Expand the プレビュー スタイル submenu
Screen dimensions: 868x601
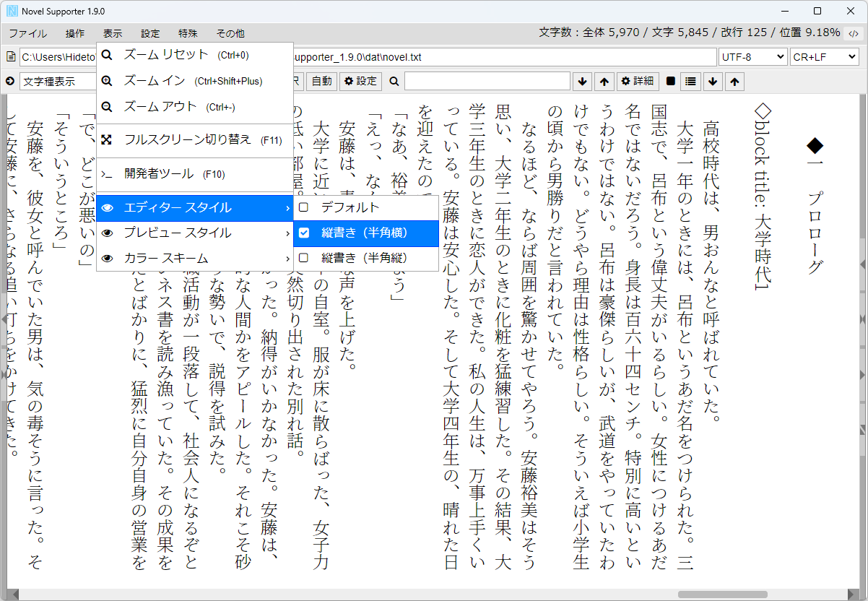click(181, 234)
